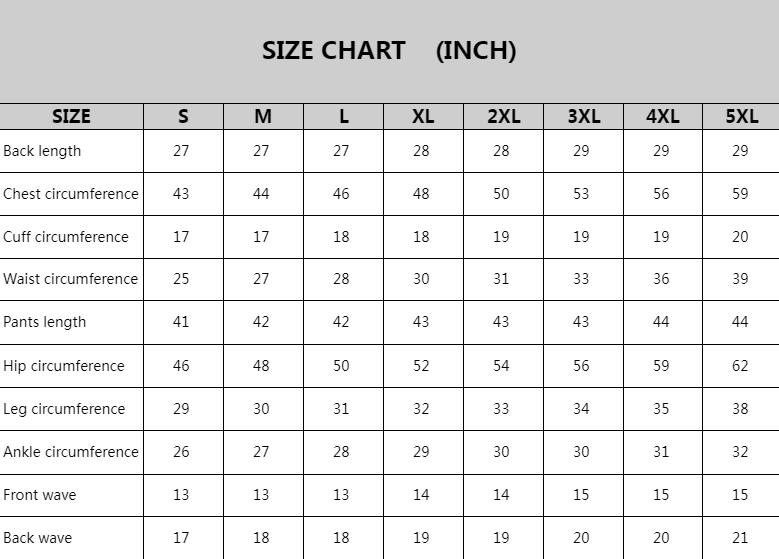Select the Front wave row label
Screen dimensions: 779x559
[40, 495]
